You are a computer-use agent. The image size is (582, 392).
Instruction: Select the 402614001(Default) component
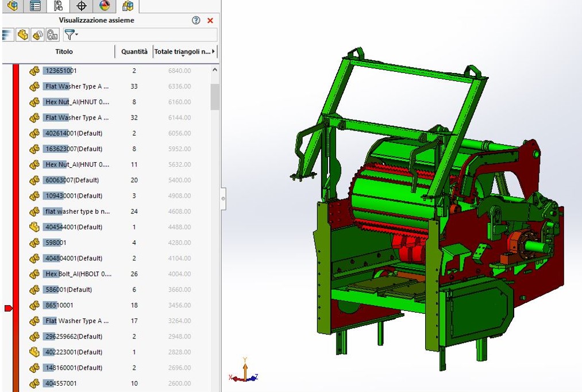[73, 133]
